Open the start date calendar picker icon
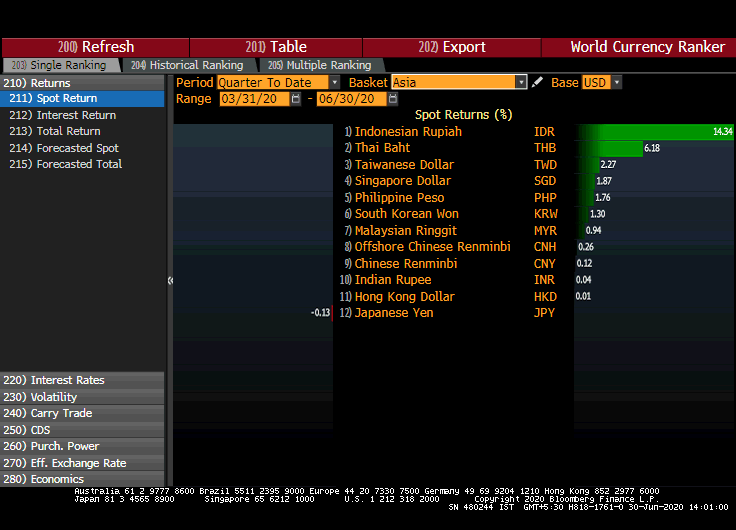 point(297,99)
